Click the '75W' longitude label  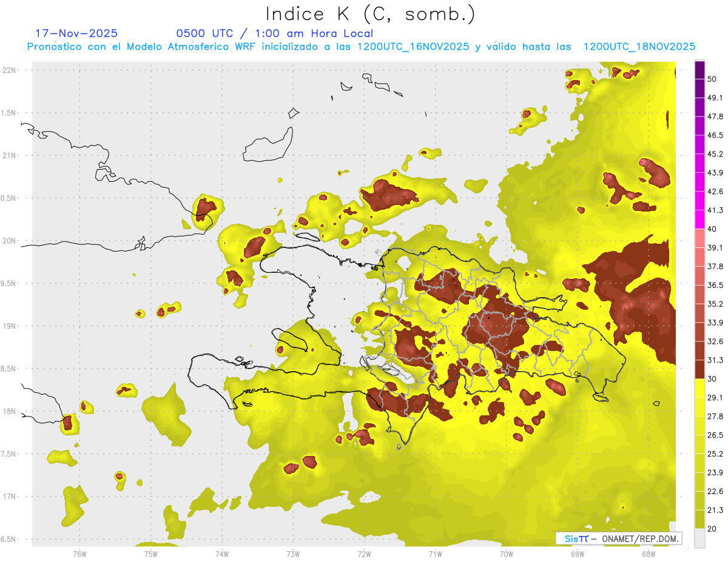[x=151, y=554]
